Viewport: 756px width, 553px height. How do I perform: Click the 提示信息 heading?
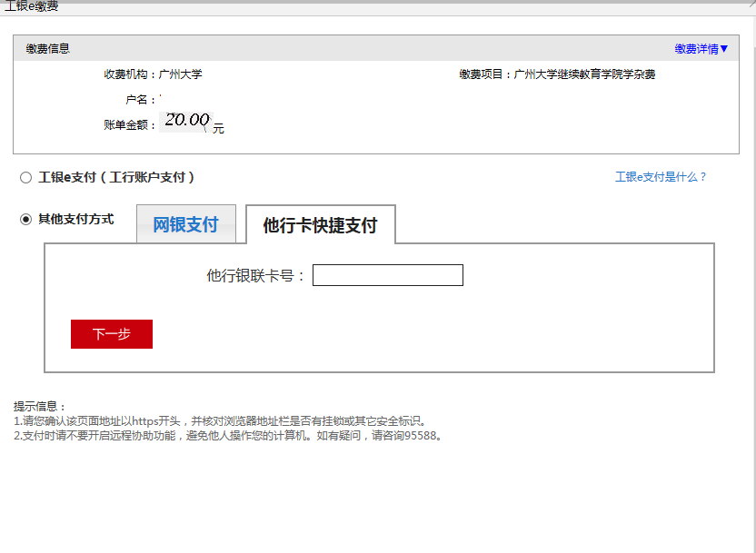(40, 406)
